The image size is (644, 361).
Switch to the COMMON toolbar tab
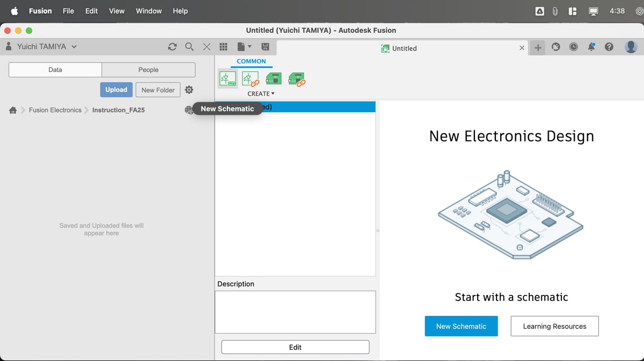pos(251,61)
